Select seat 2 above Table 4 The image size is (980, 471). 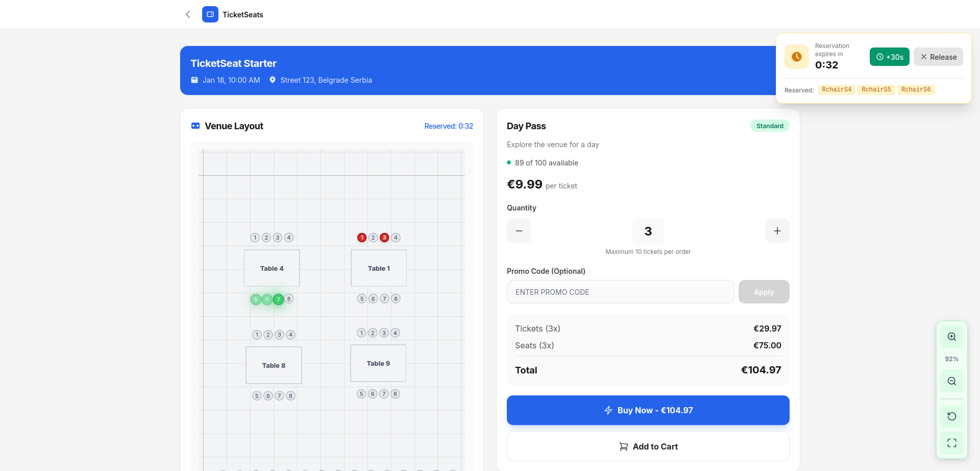tap(266, 238)
